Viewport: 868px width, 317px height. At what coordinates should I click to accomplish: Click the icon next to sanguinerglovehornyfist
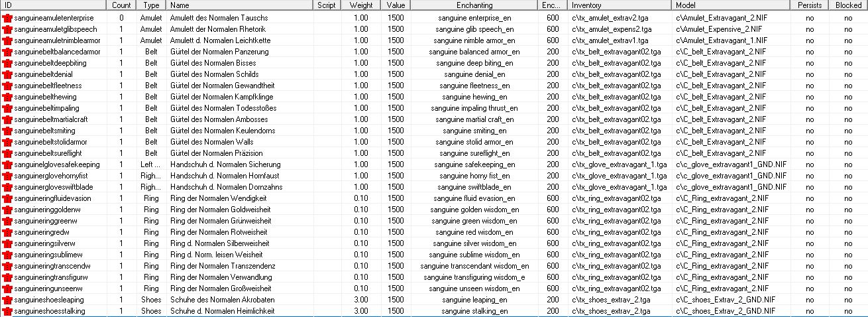click(7, 176)
